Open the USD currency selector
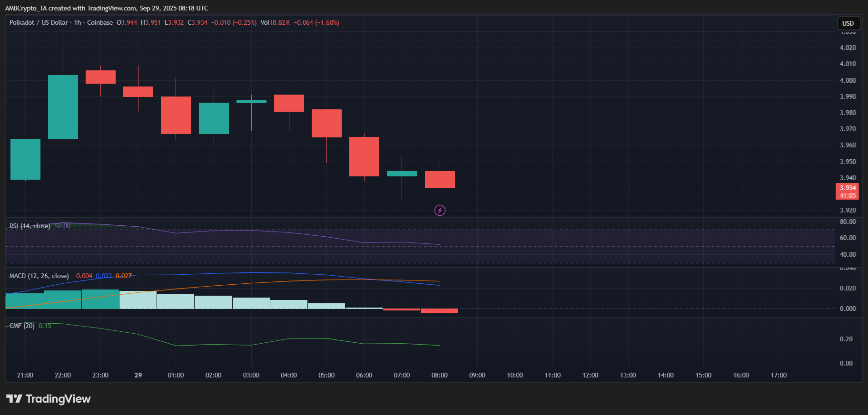The height and width of the screenshot is (415, 868). tap(848, 23)
